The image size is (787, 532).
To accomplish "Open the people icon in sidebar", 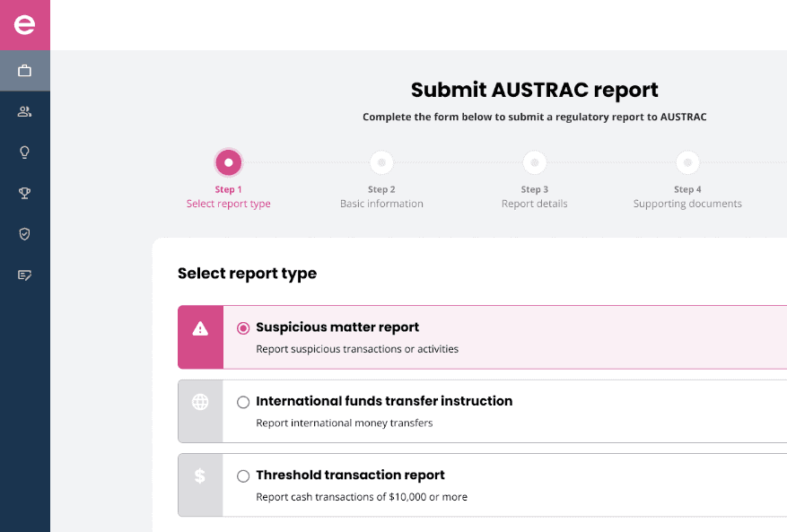I will 25,111.
